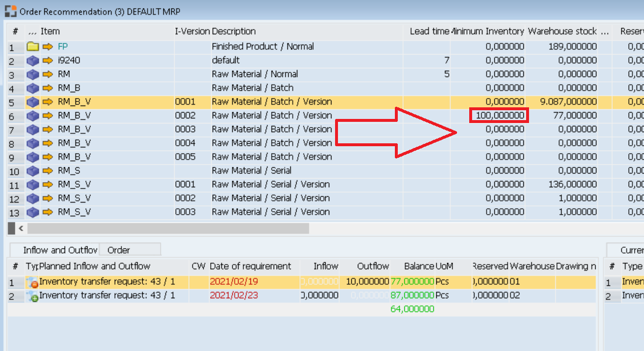
Task: Click the Warehouse stock column header
Action: click(562, 31)
